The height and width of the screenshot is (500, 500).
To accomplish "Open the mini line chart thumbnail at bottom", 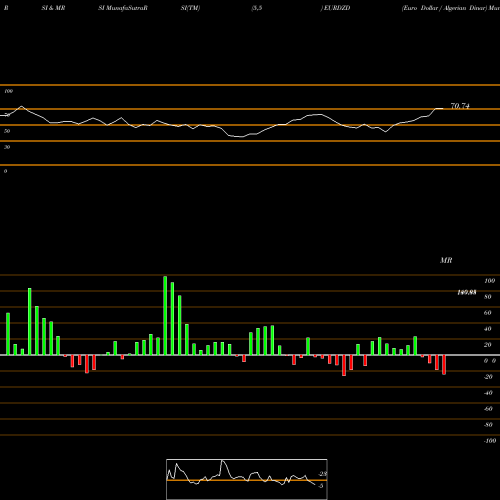I will [247, 479].
